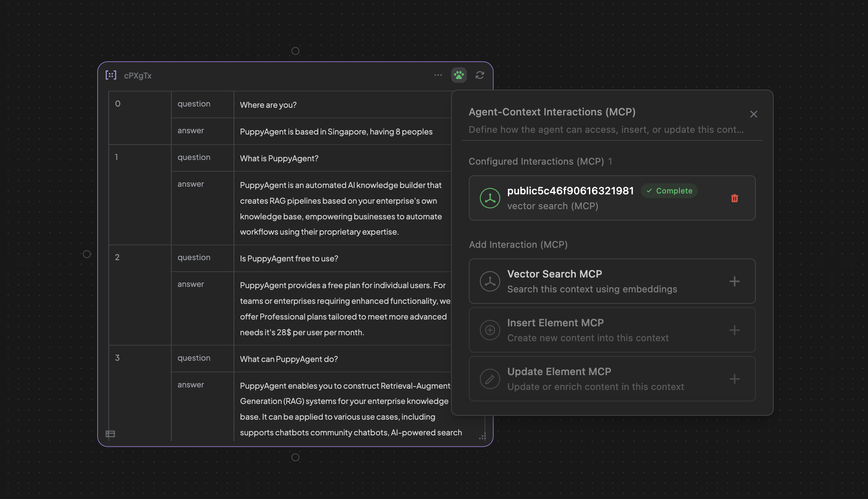Close the Agent-Context Interactions panel
Screen dimensions: 868x499
point(753,114)
